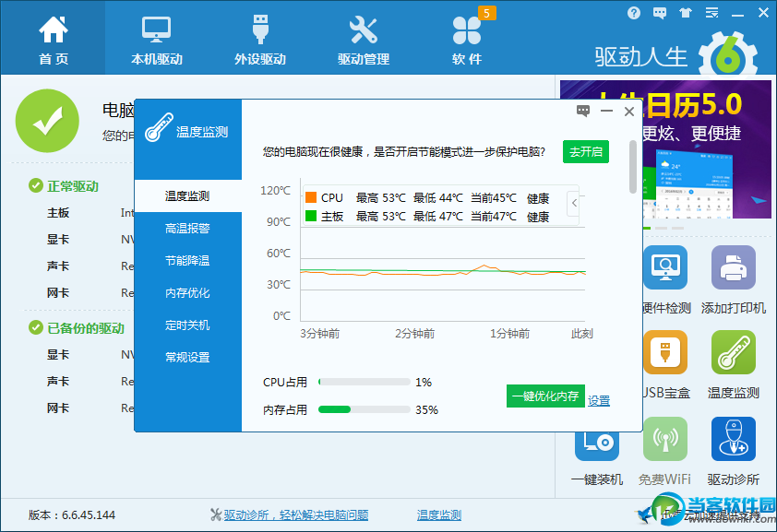This screenshot has width=777, height=532.
Task: Click the green 主板 legend swatch
Action: pyautogui.click(x=311, y=216)
